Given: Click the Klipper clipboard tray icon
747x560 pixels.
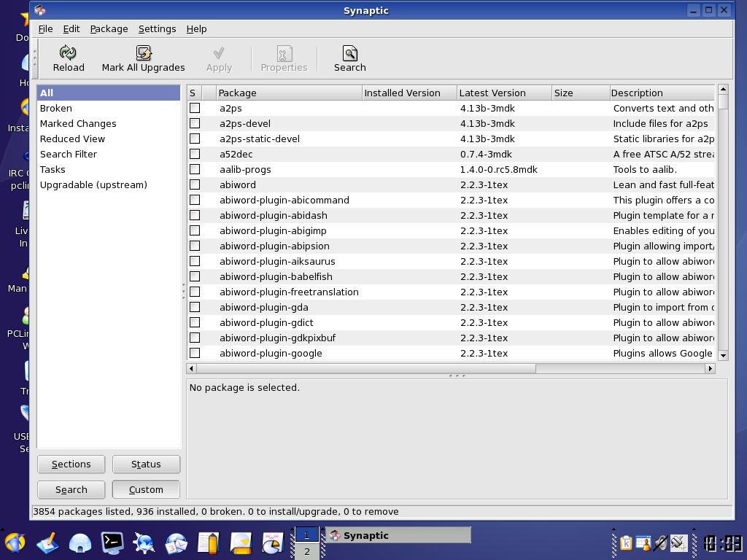Looking at the screenshot, I should (x=626, y=542).
